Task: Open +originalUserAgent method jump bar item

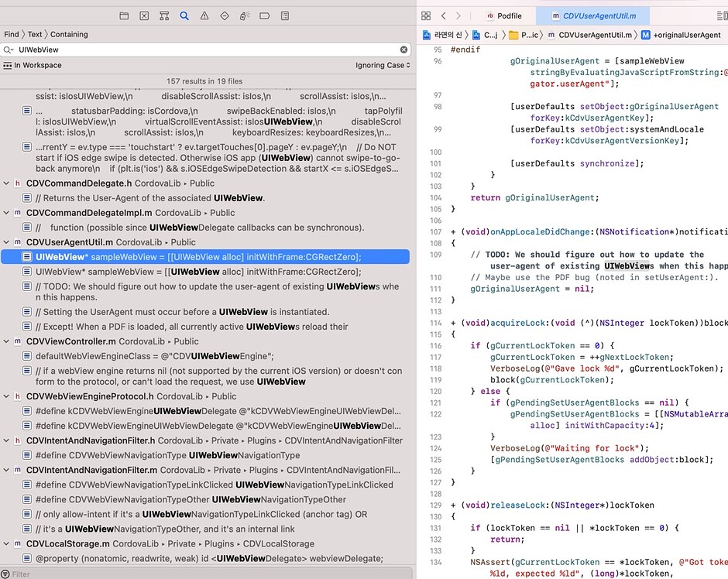Action: pyautogui.click(x=681, y=35)
